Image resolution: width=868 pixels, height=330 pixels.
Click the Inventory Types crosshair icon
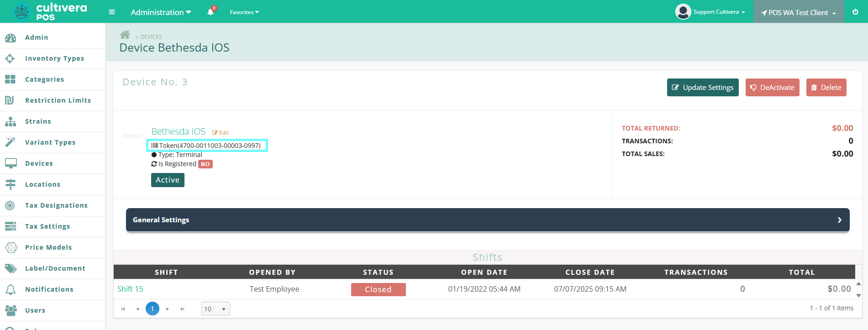coord(10,58)
